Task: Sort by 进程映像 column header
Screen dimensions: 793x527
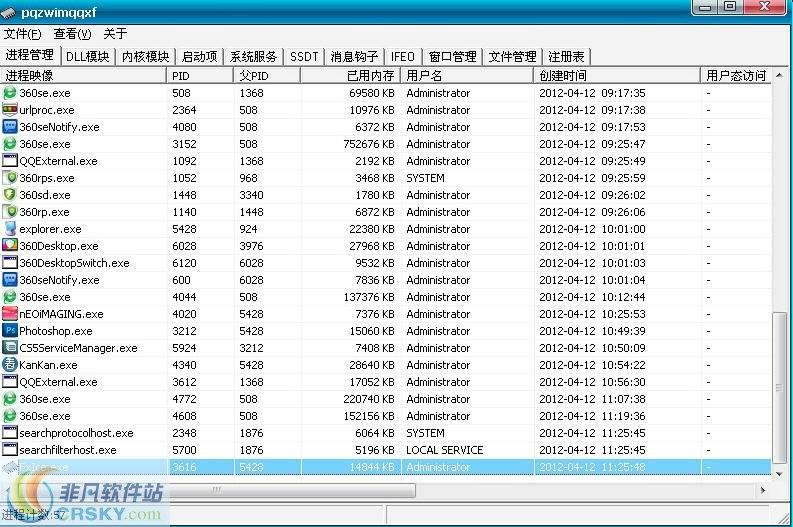Action: coord(83,76)
